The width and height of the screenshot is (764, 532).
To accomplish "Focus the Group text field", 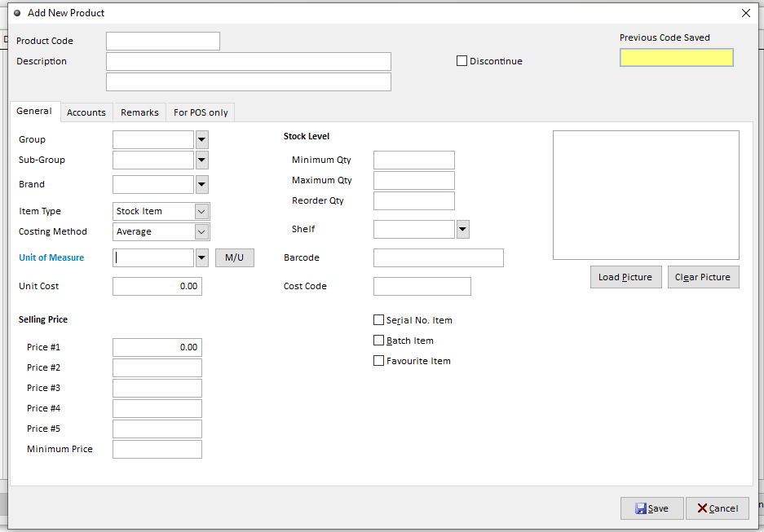I will pyautogui.click(x=153, y=139).
